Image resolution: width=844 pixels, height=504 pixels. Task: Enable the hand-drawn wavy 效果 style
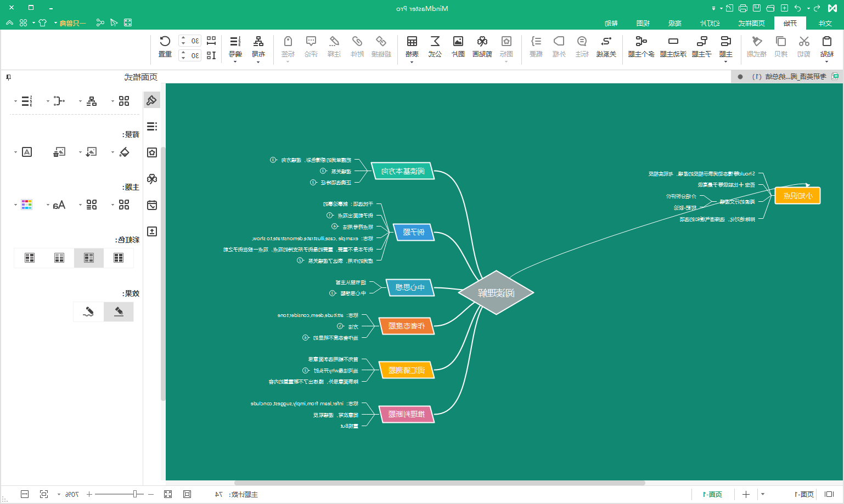point(88,312)
